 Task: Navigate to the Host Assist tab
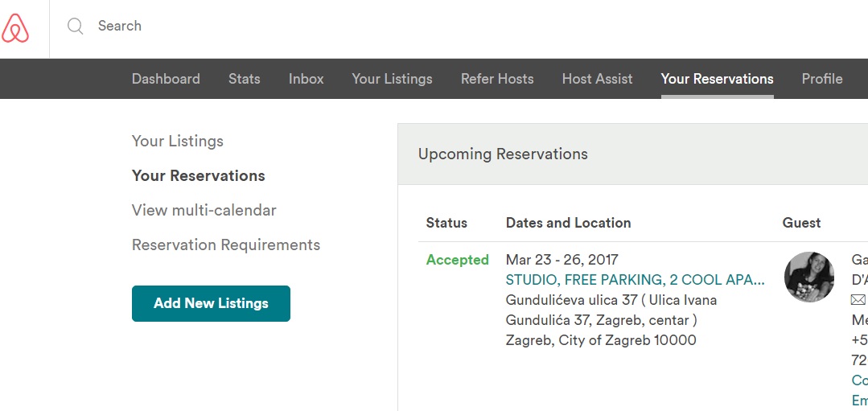597,79
